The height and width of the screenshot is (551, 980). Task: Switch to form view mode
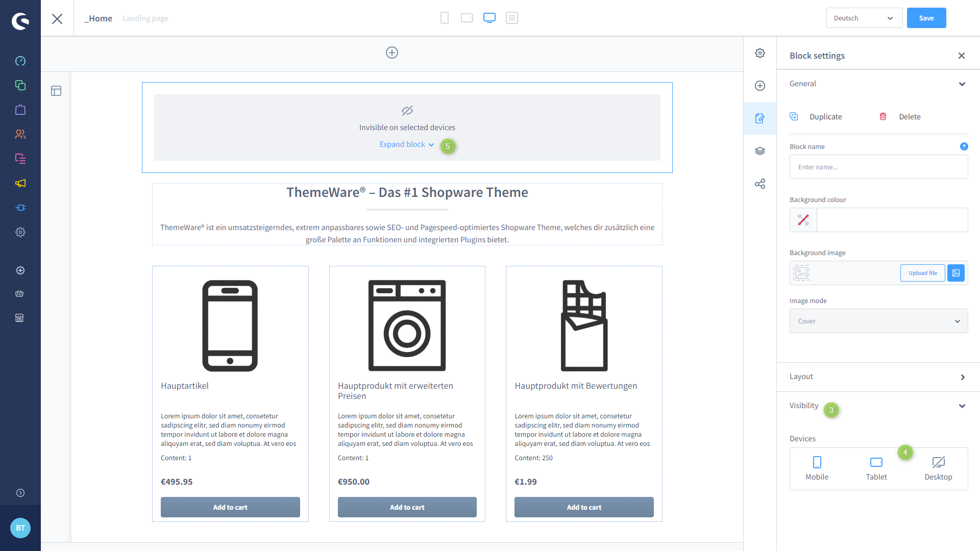point(512,18)
